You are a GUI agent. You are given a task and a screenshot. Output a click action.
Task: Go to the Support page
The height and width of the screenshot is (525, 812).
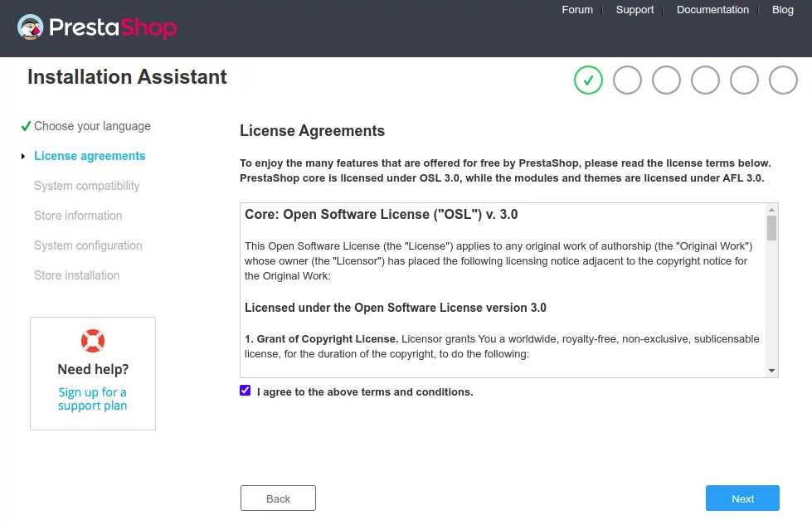coord(635,10)
